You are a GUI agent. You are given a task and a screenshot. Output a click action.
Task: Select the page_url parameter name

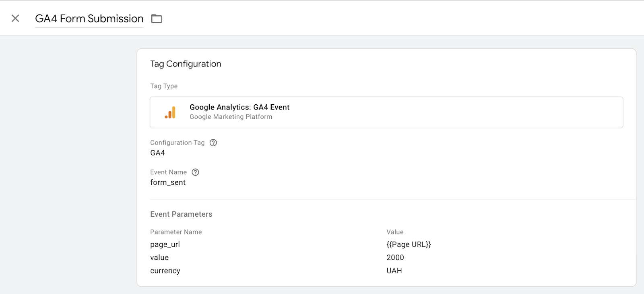click(x=165, y=244)
